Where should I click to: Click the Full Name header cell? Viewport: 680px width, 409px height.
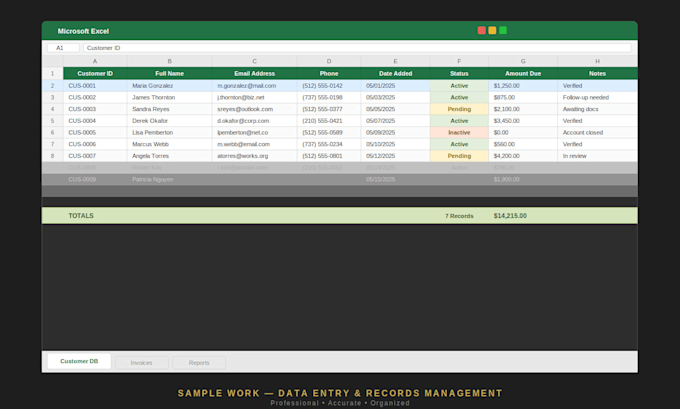click(x=169, y=73)
